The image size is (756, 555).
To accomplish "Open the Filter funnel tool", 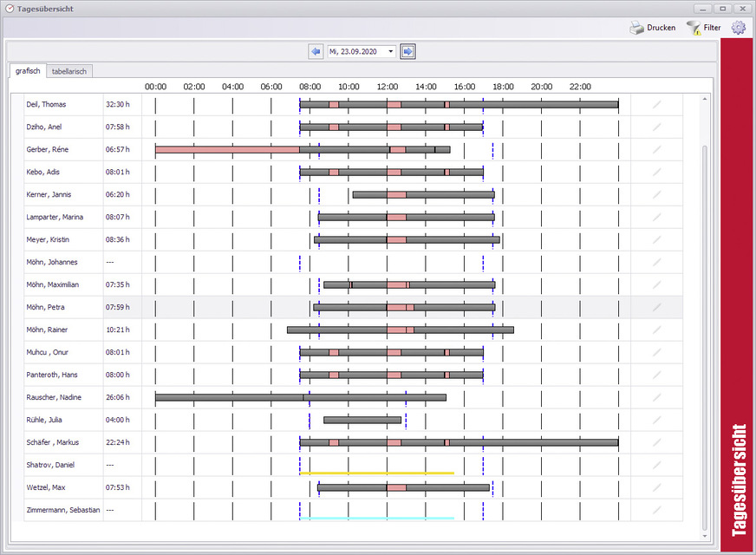I will pos(694,28).
